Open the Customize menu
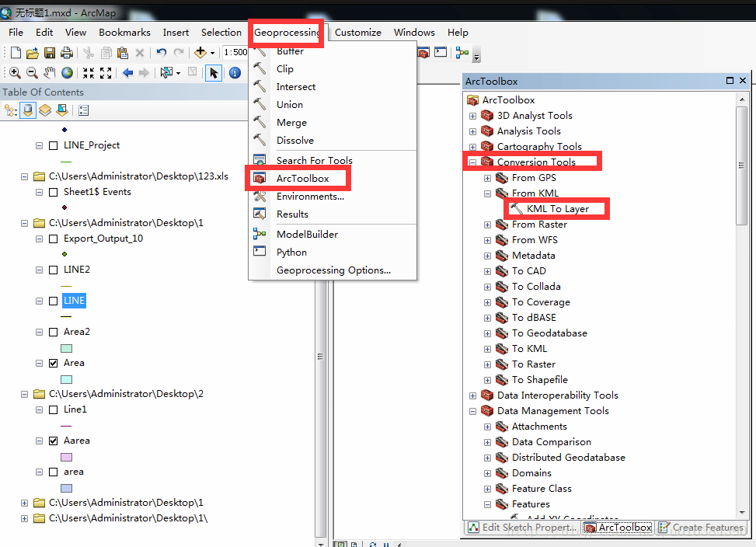 click(x=357, y=33)
